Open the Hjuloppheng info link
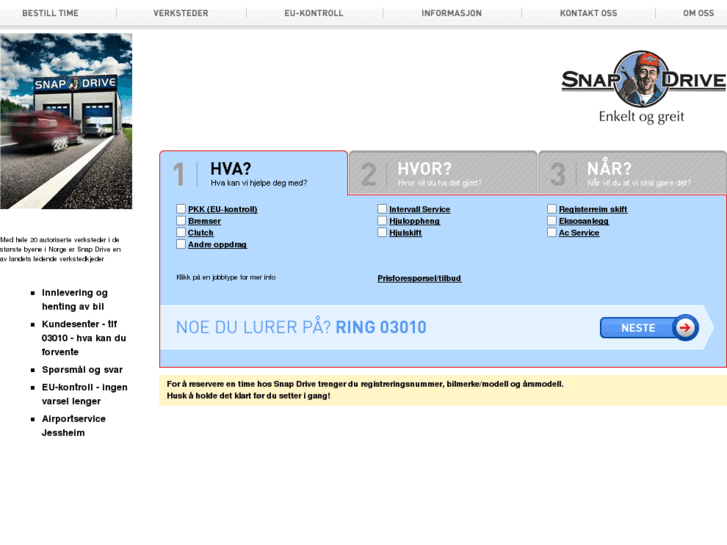Viewport: 727px width, 545px height. [x=415, y=221]
